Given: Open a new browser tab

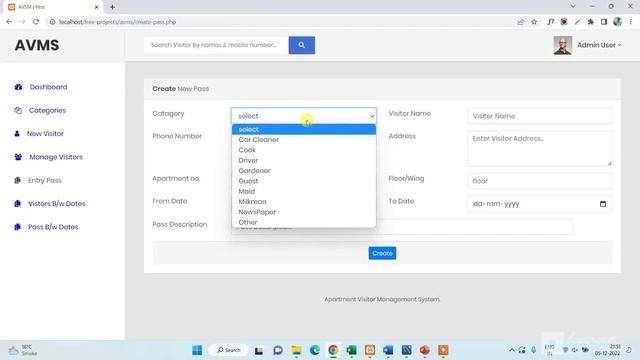Looking at the screenshot, I should coord(112,7).
